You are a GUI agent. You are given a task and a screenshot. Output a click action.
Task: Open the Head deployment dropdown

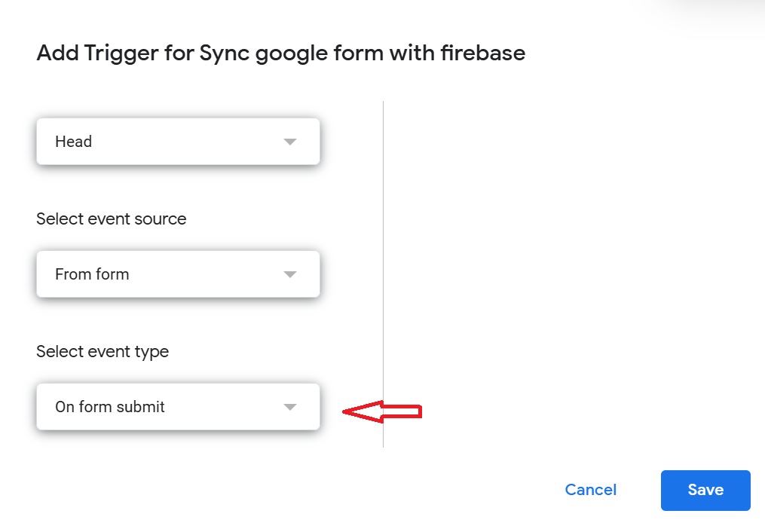[x=178, y=142]
